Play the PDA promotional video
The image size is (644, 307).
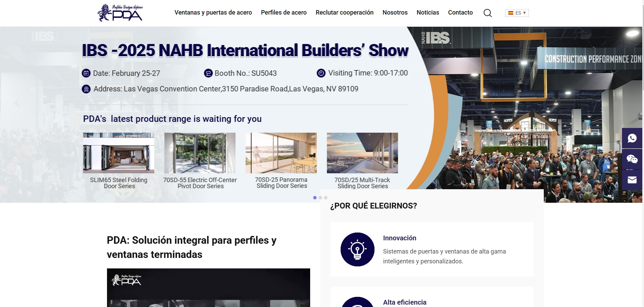(208, 288)
